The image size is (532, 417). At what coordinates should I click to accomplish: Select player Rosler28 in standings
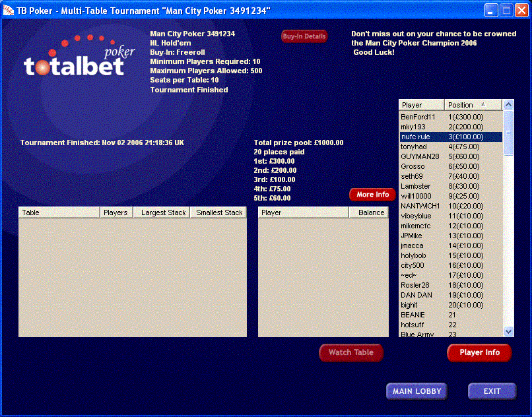(415, 285)
